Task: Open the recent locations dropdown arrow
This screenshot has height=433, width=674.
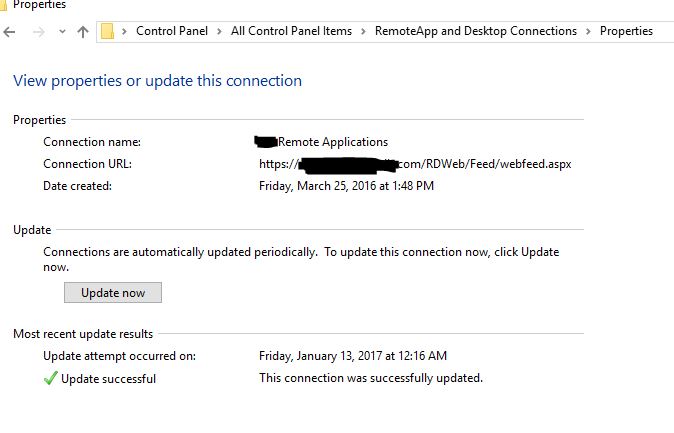Action: coord(62,32)
